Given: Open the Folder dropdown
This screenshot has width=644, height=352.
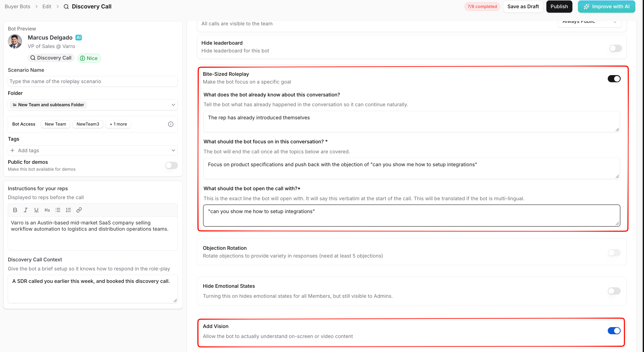Looking at the screenshot, I should 93,105.
